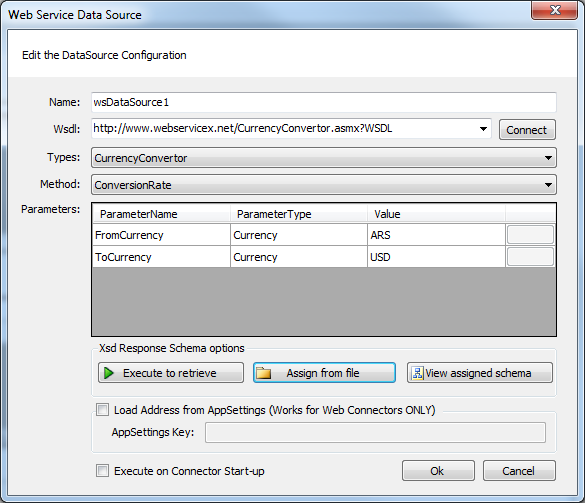Image resolution: width=585 pixels, height=503 pixels.
Task: Click the Name field wsDataSource1
Action: click(324, 102)
